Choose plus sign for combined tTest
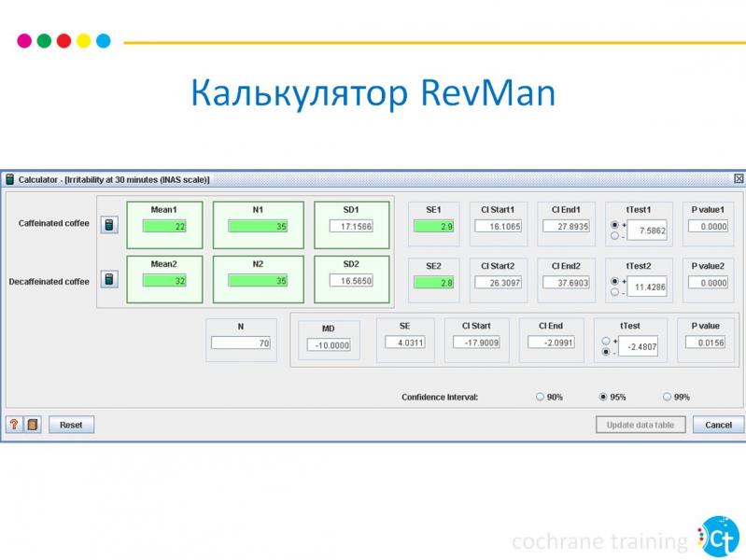Image resolution: width=746 pixels, height=560 pixels. pyautogui.click(x=606, y=341)
